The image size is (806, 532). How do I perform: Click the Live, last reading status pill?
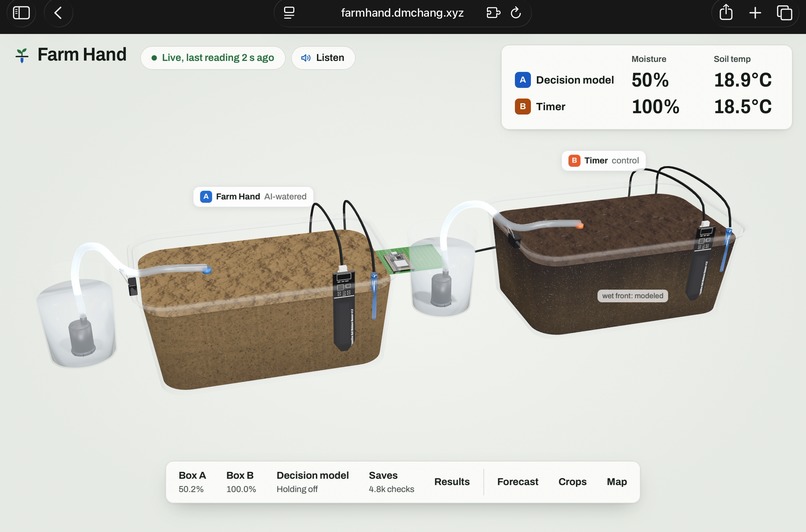(x=213, y=58)
